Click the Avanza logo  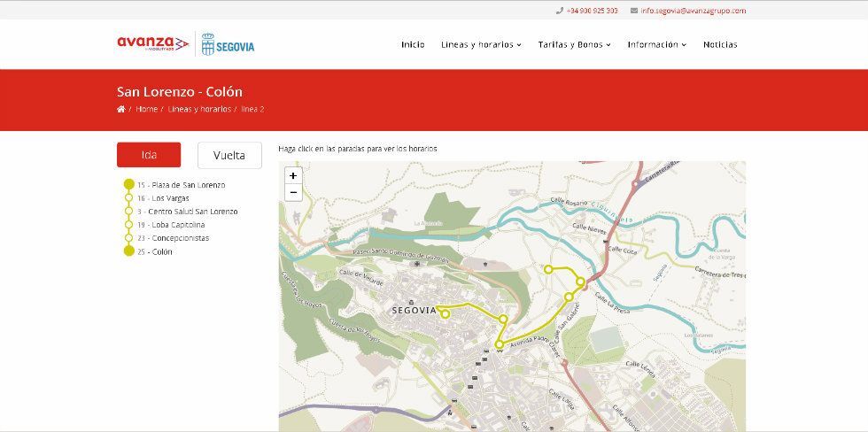[x=152, y=43]
